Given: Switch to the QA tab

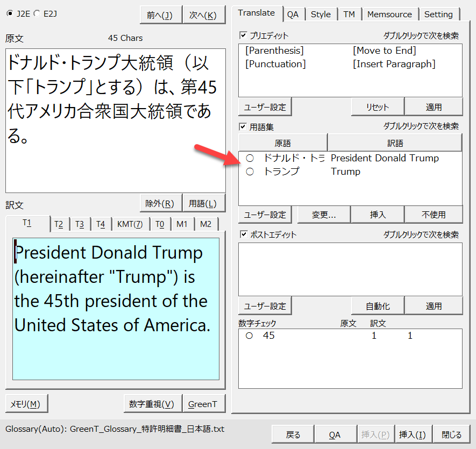Looking at the screenshot, I should [x=293, y=15].
